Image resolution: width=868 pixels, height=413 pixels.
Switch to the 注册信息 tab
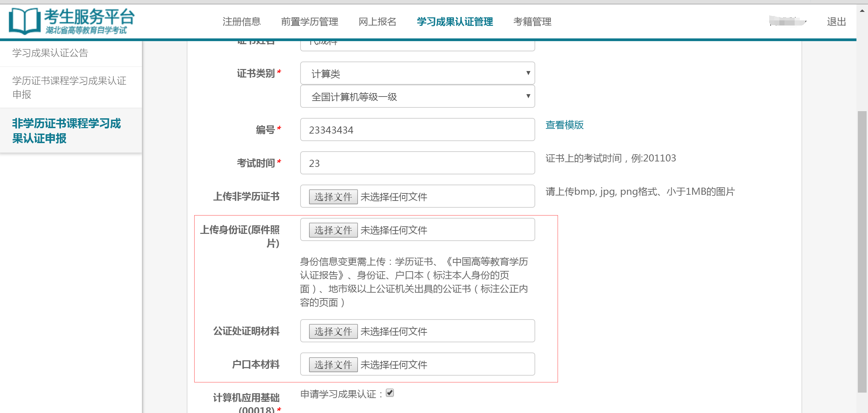click(241, 21)
